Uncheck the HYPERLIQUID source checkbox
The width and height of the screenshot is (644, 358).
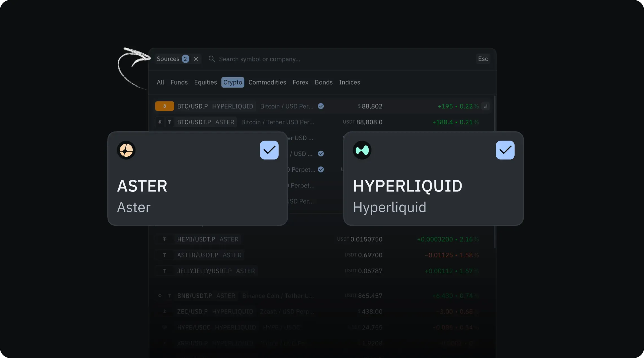tap(505, 150)
